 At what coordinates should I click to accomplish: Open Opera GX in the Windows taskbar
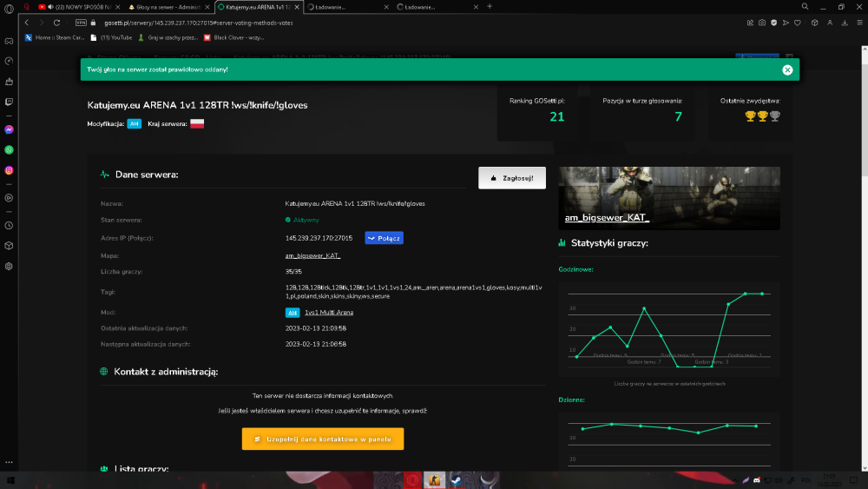pos(412,480)
